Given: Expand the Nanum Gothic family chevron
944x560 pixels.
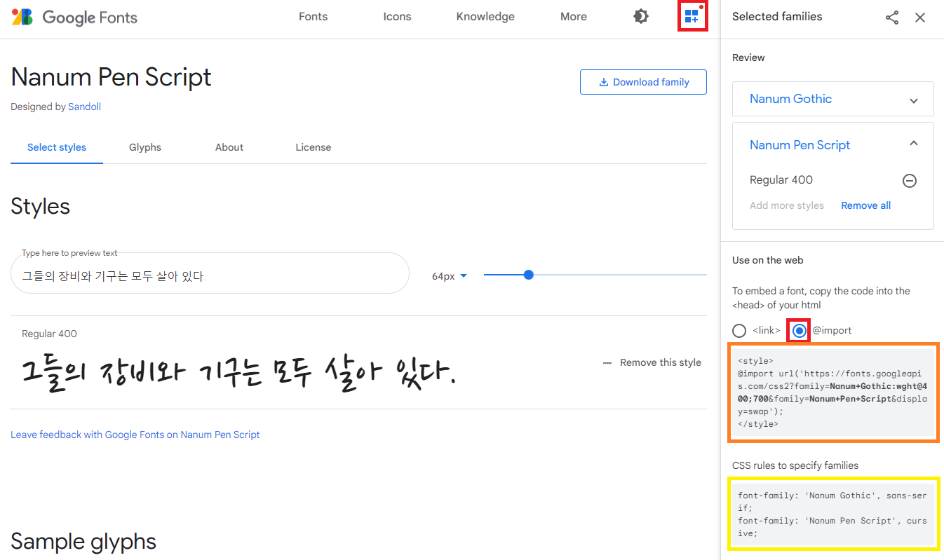Looking at the screenshot, I should click(913, 100).
